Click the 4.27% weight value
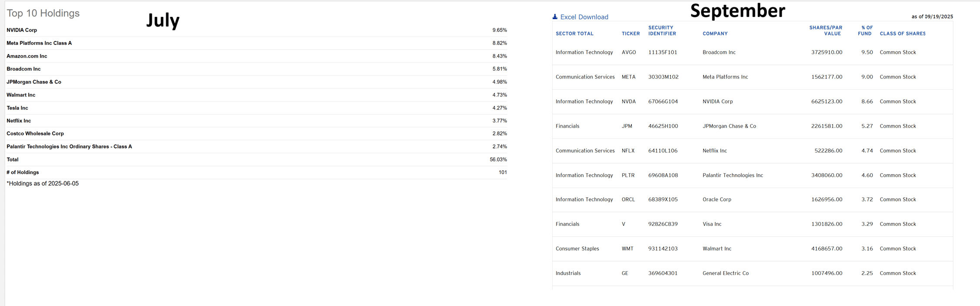The width and height of the screenshot is (980, 306). [500, 108]
